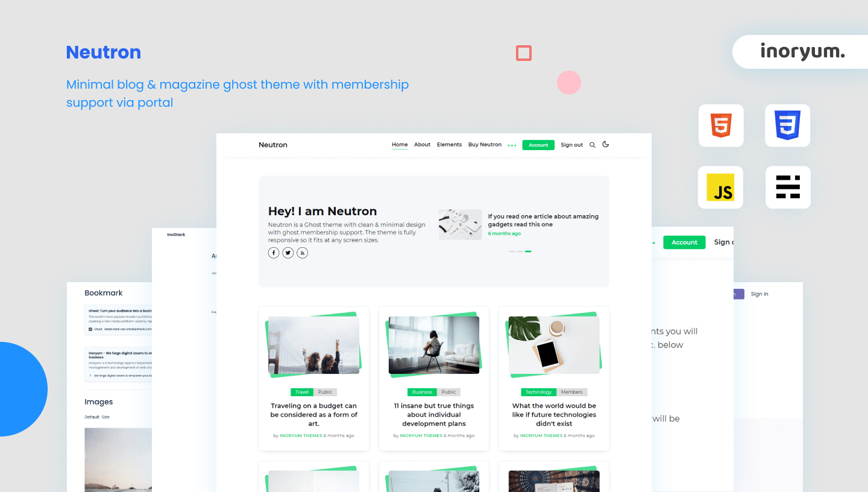Click the large Neutron title
This screenshot has height=492, width=868.
point(104,52)
